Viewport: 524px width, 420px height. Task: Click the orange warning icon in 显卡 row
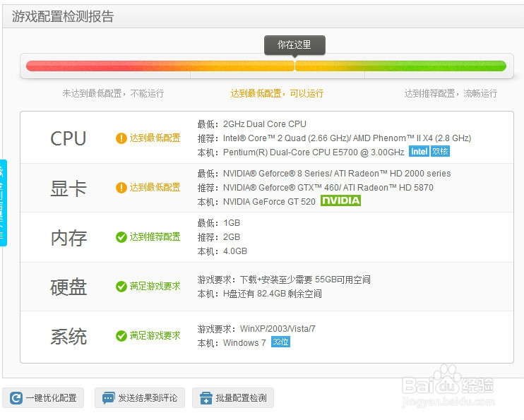point(121,188)
